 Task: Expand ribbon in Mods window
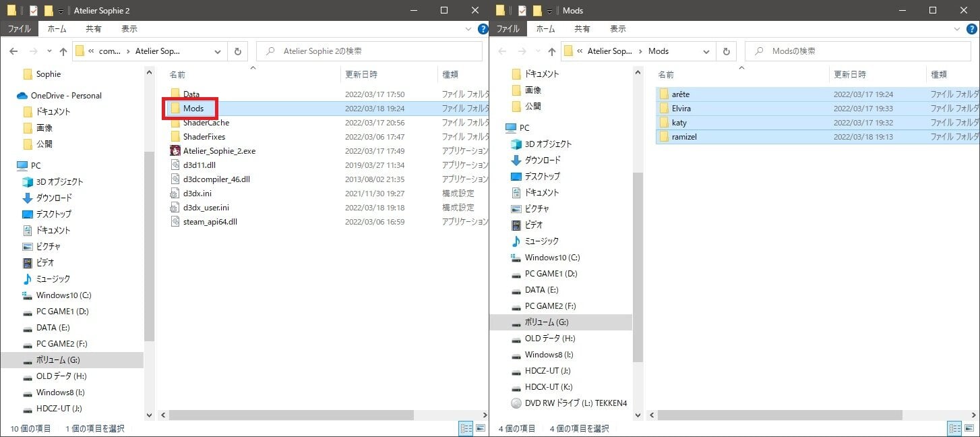coord(958,30)
